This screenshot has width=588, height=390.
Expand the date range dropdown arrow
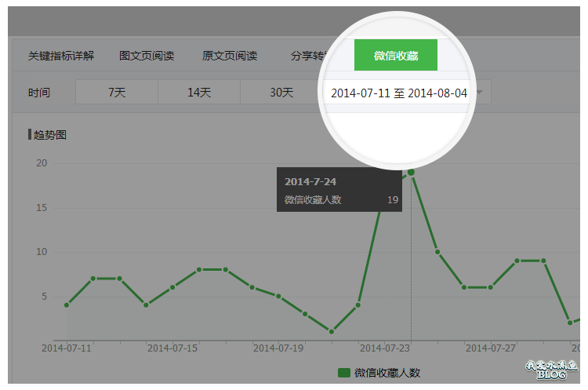[481, 93]
